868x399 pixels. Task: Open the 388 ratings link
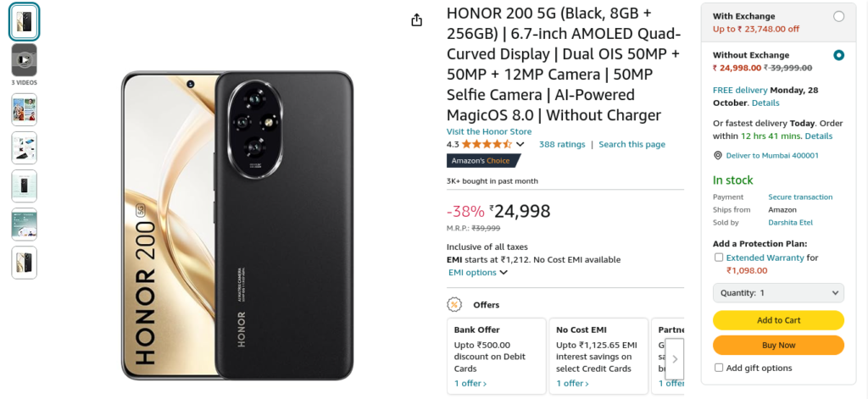coord(562,145)
